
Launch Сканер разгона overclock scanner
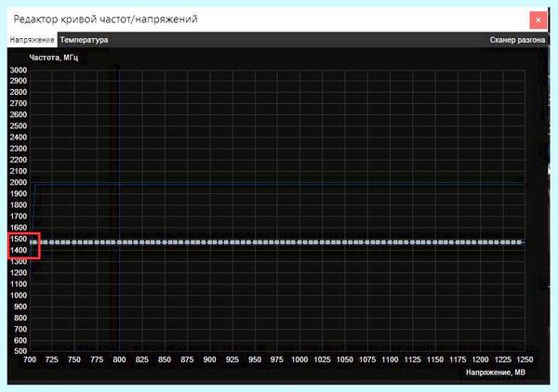(517, 40)
